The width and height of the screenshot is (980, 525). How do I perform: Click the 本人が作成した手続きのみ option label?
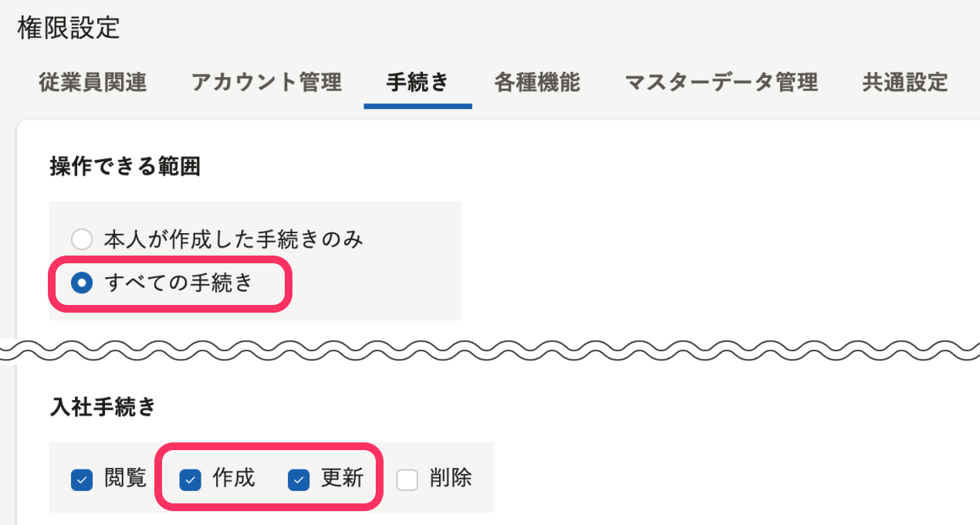[234, 239]
